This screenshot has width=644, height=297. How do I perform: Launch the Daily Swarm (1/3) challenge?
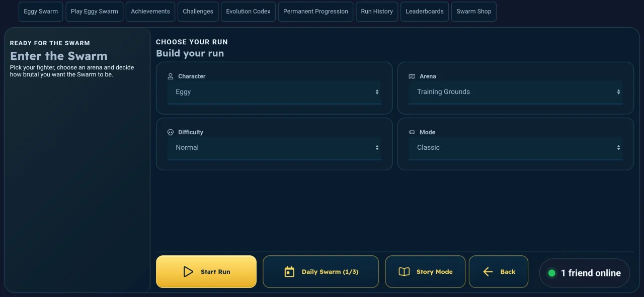click(x=320, y=272)
